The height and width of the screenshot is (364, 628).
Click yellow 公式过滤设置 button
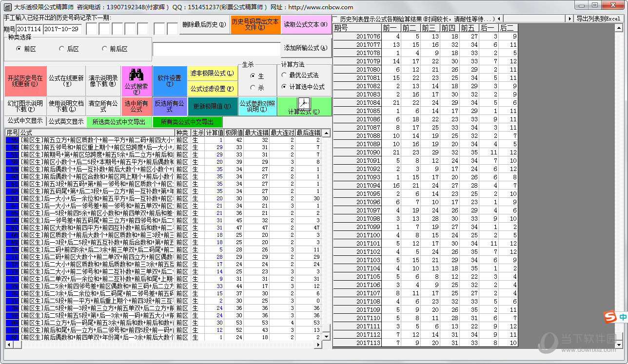[x=212, y=89]
